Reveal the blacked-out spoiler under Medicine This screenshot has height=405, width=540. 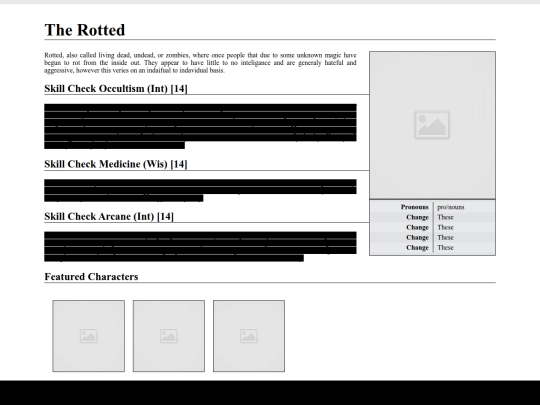pos(200,190)
